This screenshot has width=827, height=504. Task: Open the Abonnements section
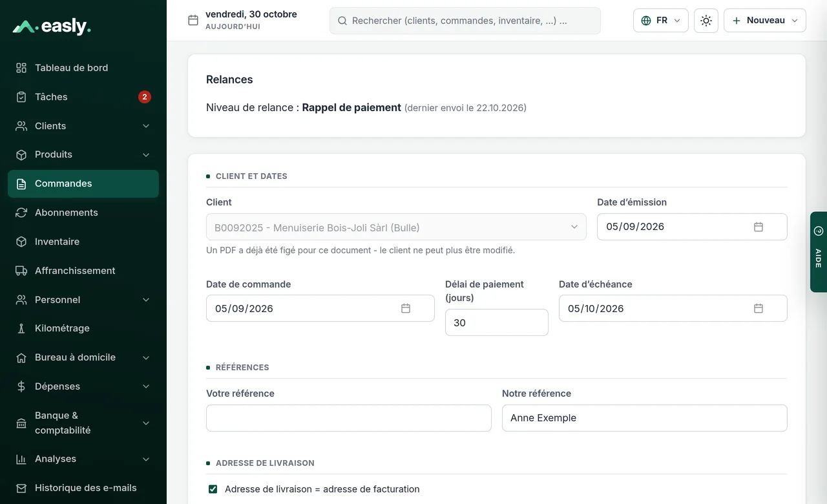83,213
